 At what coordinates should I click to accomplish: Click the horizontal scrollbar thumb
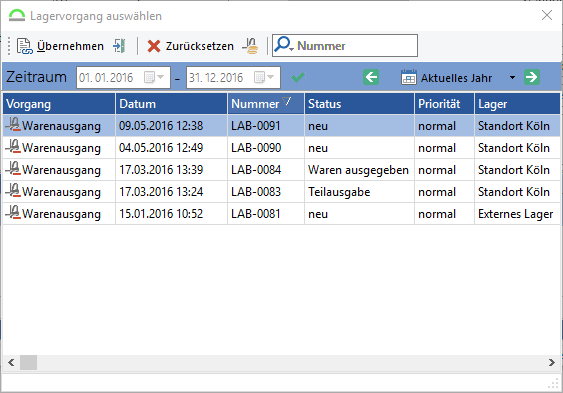[x=28, y=362]
